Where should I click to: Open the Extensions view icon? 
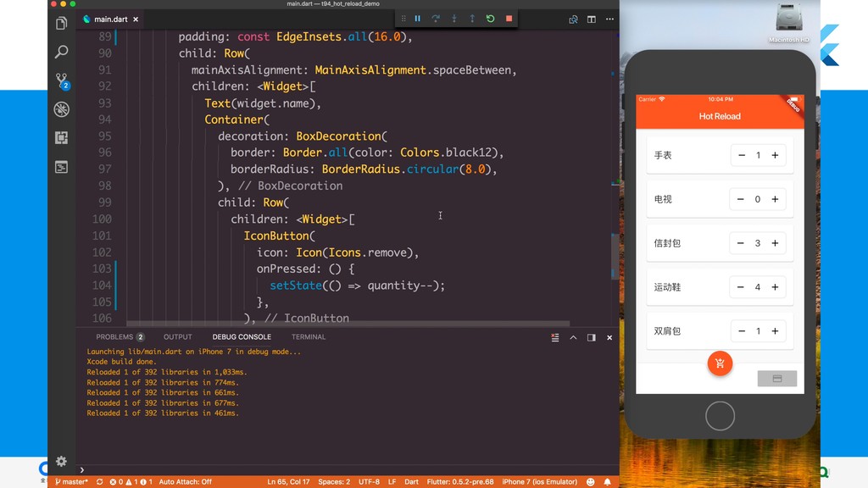click(x=61, y=137)
